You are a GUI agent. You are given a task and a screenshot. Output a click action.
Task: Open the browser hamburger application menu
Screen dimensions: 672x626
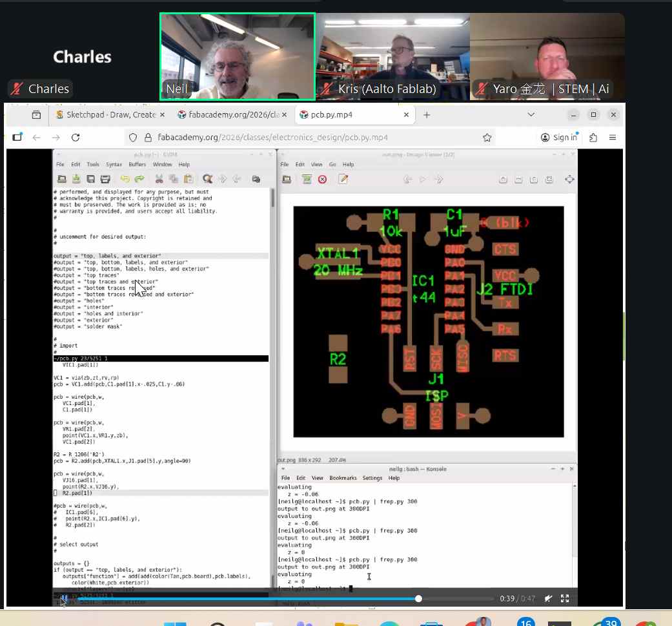coord(613,138)
